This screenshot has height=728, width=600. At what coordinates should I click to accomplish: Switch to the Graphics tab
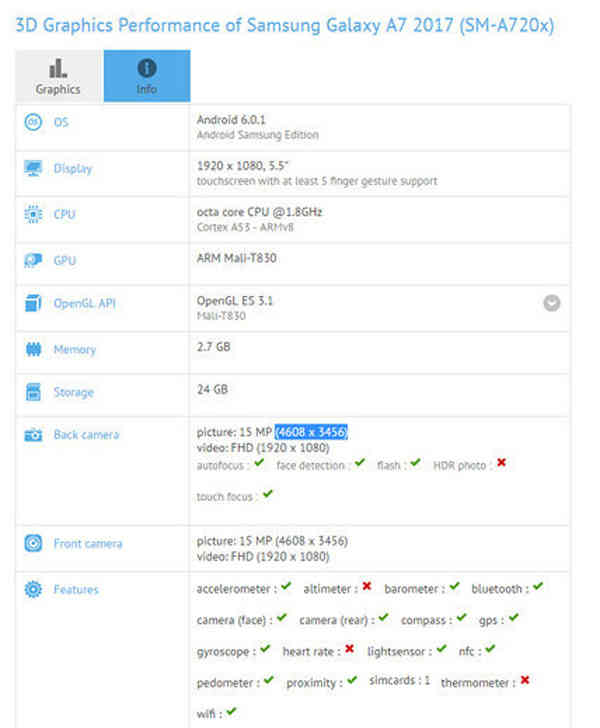59,76
